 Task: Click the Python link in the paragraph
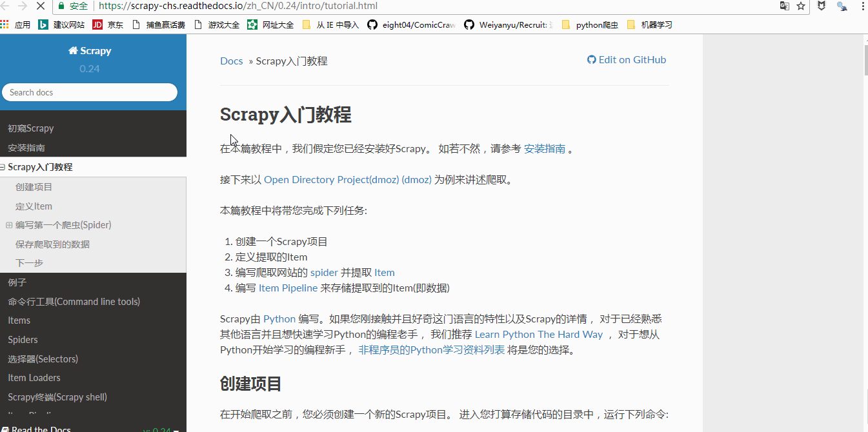[x=279, y=319]
